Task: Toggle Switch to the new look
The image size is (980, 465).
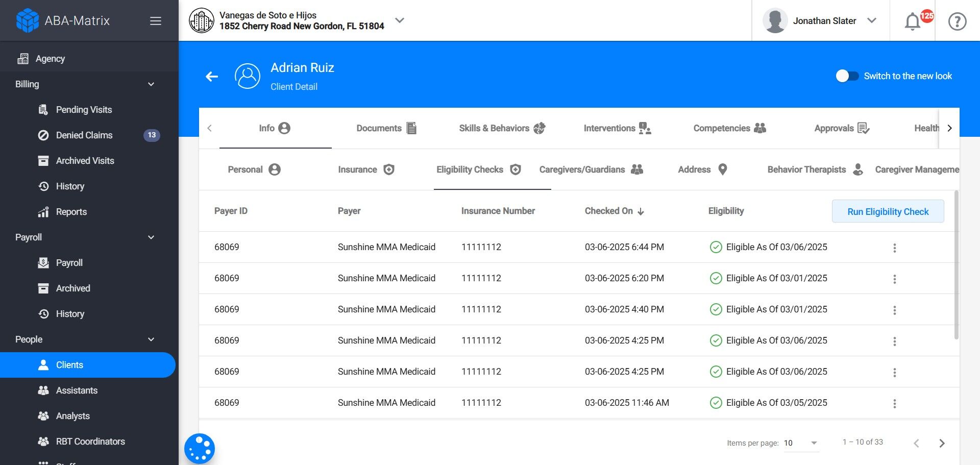Action: coord(847,76)
